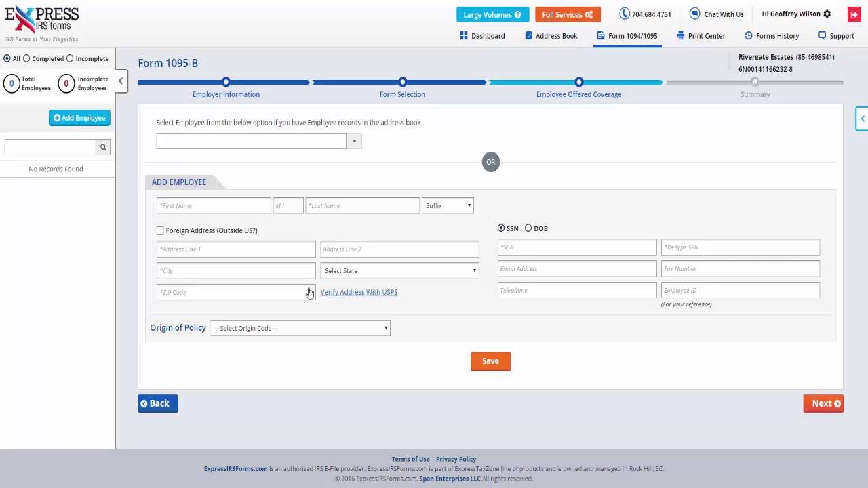Click the Full Services button
This screenshot has height=488, width=868.
[x=568, y=14]
